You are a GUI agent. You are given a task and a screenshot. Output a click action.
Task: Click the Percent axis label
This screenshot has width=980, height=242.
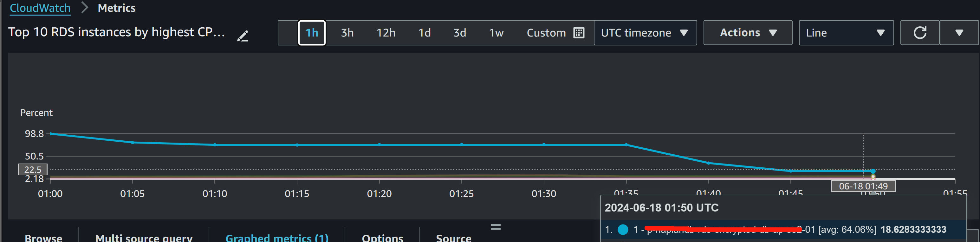pos(36,113)
